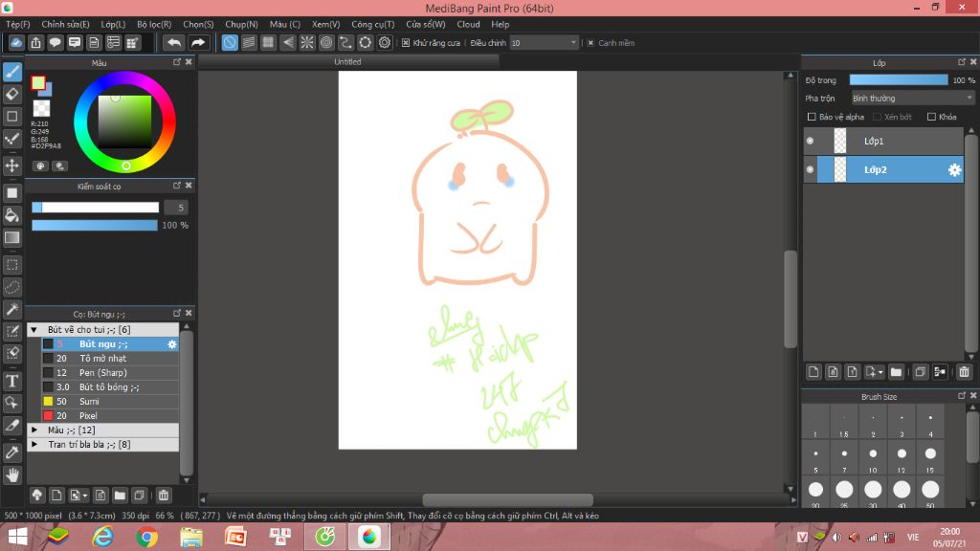
Task: Enable Khóa layer lock checkbox
Action: tap(931, 117)
